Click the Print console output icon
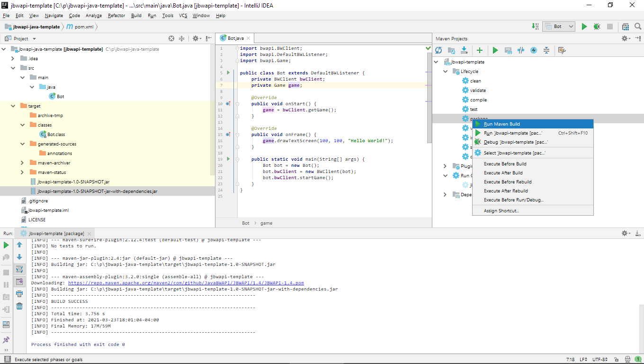This screenshot has height=364, width=644. [x=19, y=294]
